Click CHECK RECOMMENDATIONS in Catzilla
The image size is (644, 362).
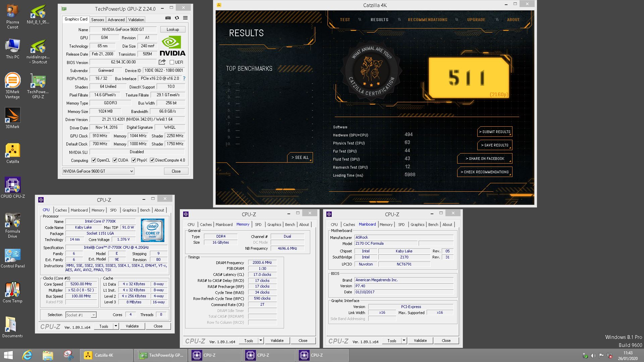click(485, 172)
